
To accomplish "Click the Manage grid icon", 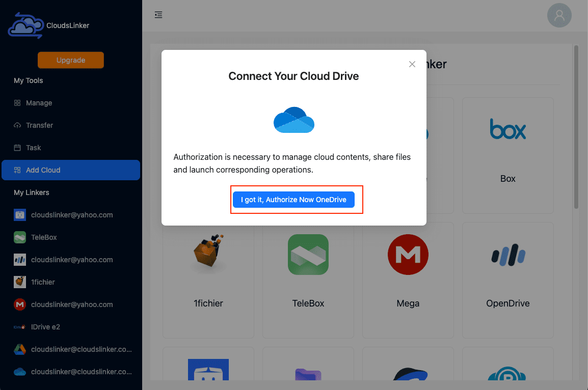I will (17, 103).
